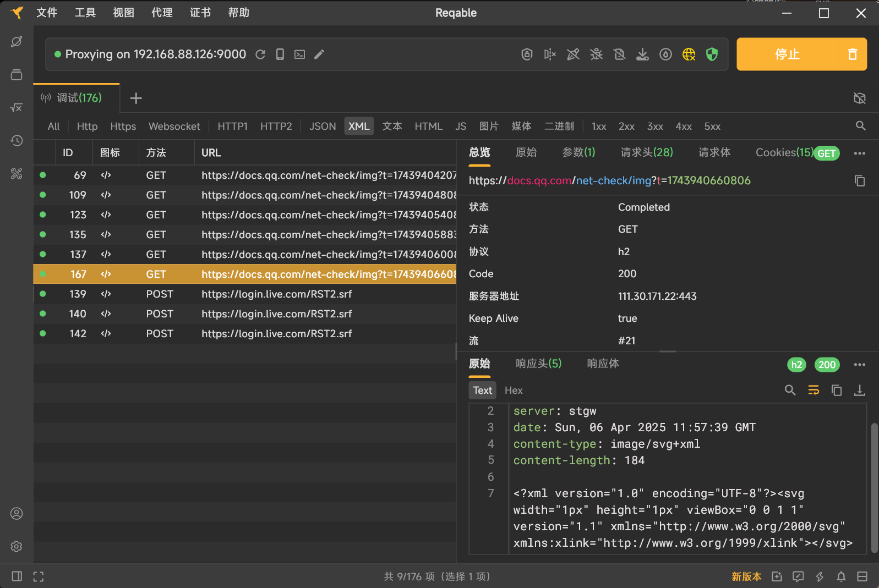This screenshot has height=588, width=879.
Task: Click the trash icon on the orange button
Action: 852,54
